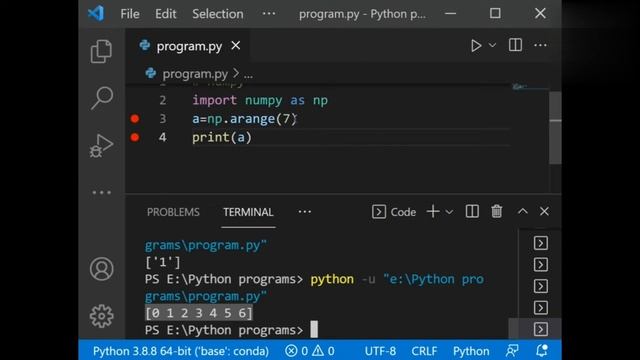The image size is (640, 360).
Task: Open the Manage gear icon
Action: tap(101, 316)
